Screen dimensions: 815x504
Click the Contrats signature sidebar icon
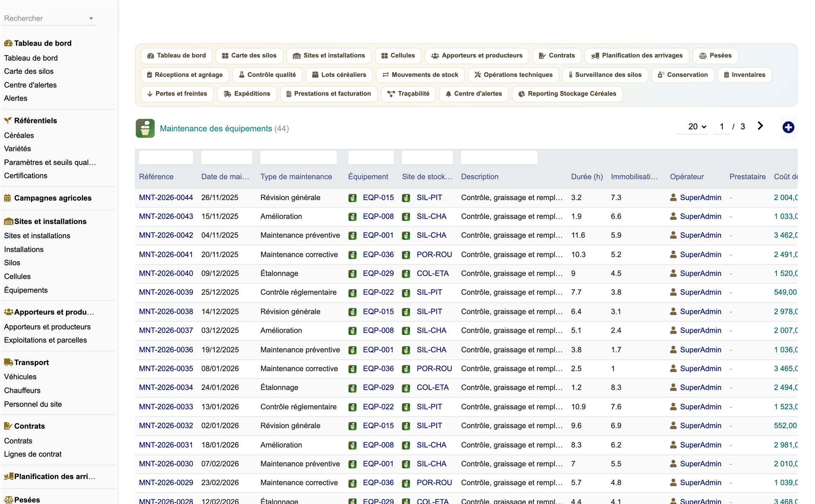8,426
